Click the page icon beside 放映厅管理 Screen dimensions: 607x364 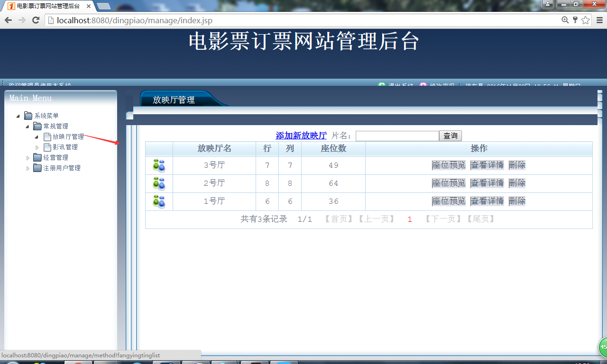coord(47,136)
